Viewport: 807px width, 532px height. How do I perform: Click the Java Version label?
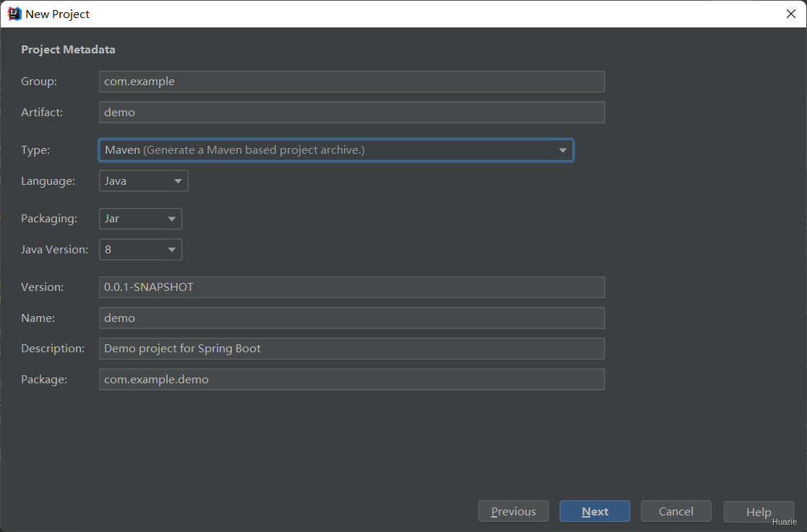point(55,249)
